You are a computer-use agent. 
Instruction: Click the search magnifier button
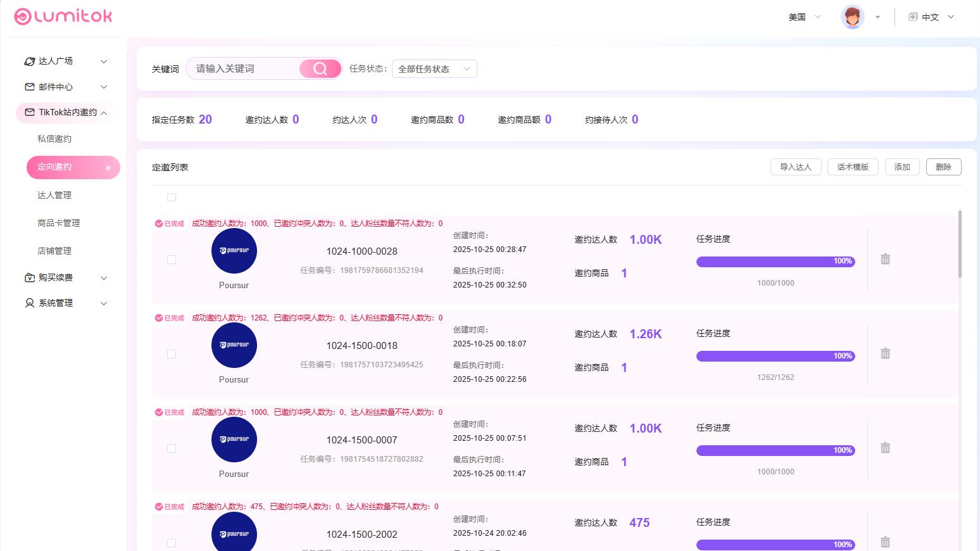click(x=320, y=68)
